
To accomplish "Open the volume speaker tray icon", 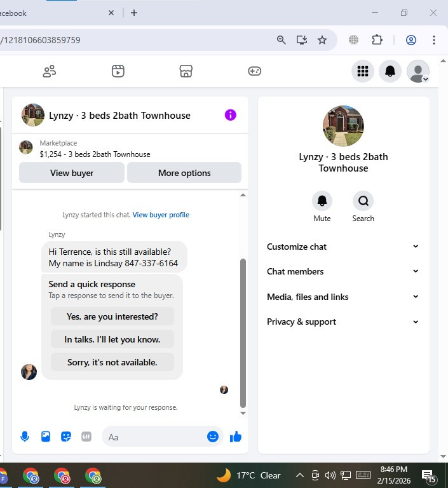I will (x=330, y=475).
